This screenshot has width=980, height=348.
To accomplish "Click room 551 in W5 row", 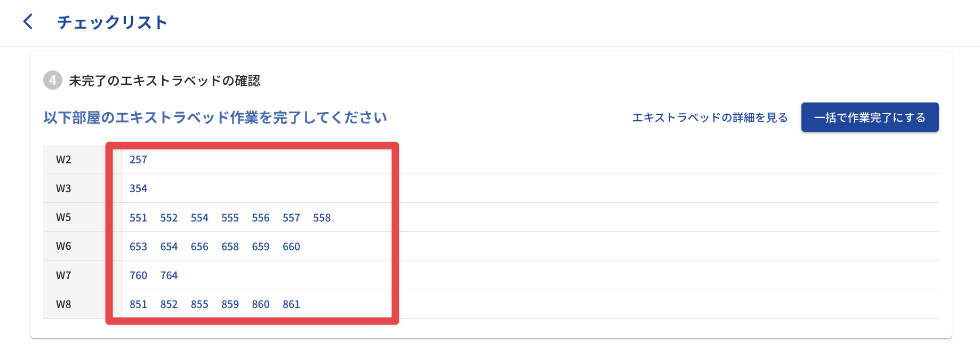I will pos(138,218).
